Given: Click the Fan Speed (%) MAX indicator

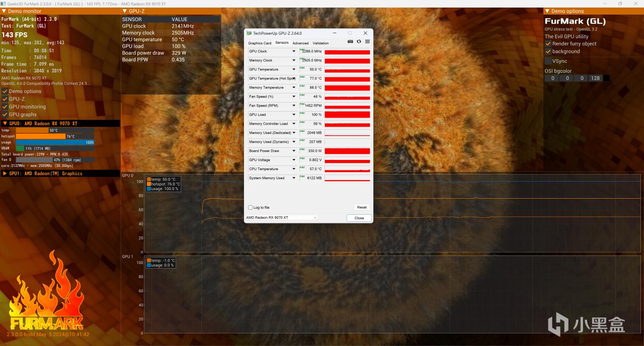Looking at the screenshot, I should pyautogui.click(x=302, y=95).
